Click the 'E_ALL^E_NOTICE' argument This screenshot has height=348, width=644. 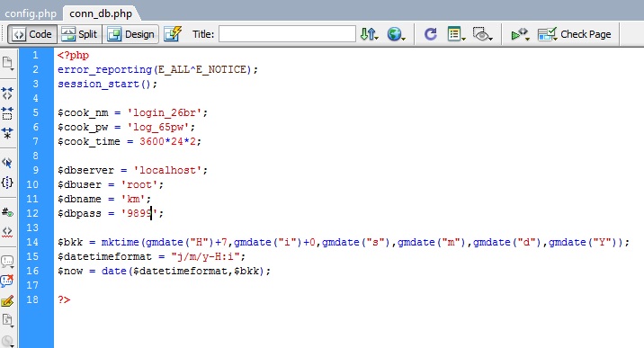(x=202, y=70)
